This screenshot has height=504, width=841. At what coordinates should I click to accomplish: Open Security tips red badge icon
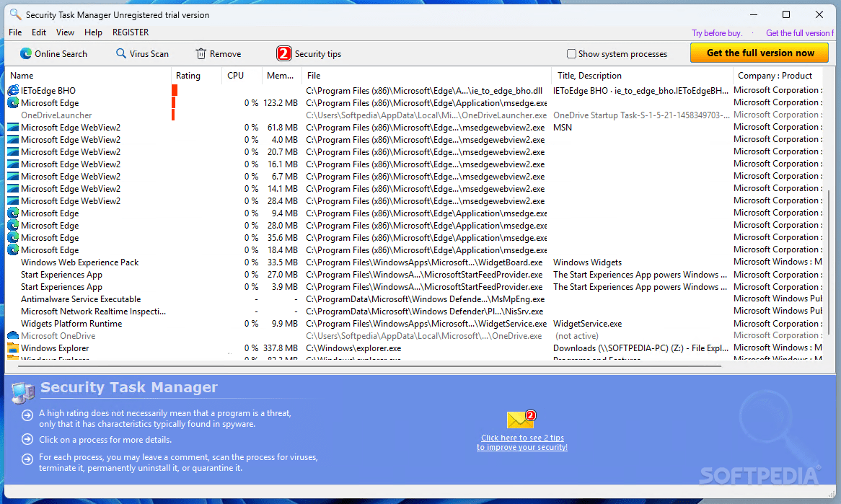283,53
